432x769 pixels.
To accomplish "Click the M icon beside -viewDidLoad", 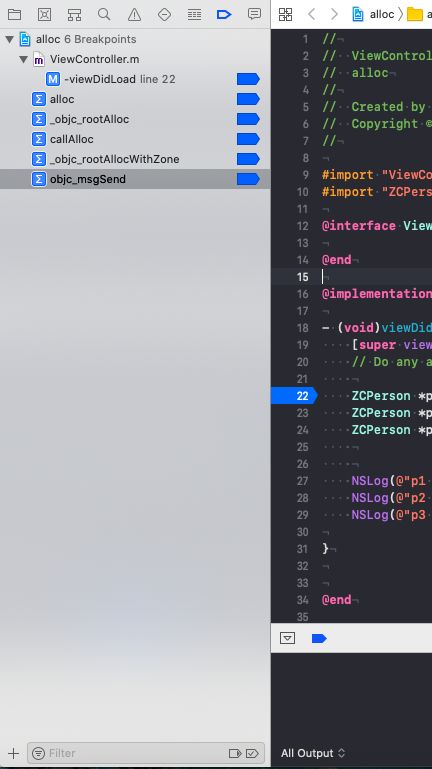I will pyautogui.click(x=53, y=79).
